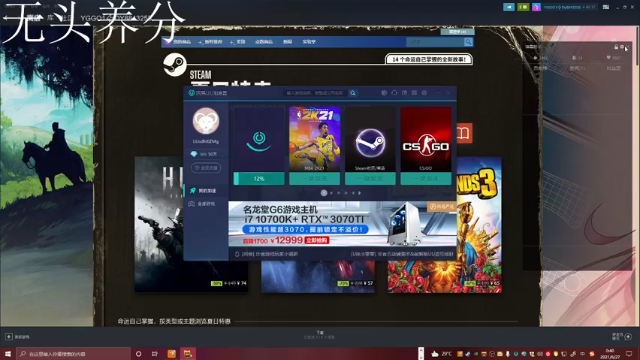This screenshot has height=360, width=640.
Task: Open the taskbar clock and date
Action: (x=610, y=353)
